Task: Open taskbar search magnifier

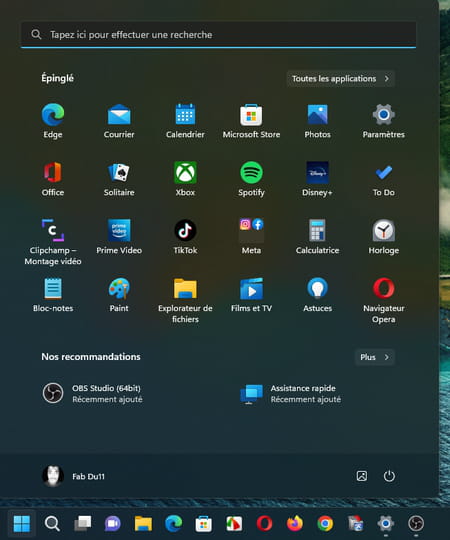Action: (52, 524)
